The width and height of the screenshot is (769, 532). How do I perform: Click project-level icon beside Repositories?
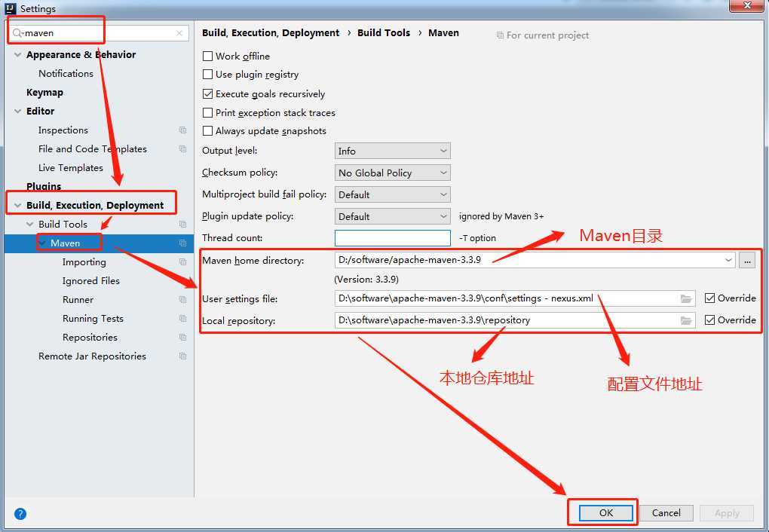183,338
